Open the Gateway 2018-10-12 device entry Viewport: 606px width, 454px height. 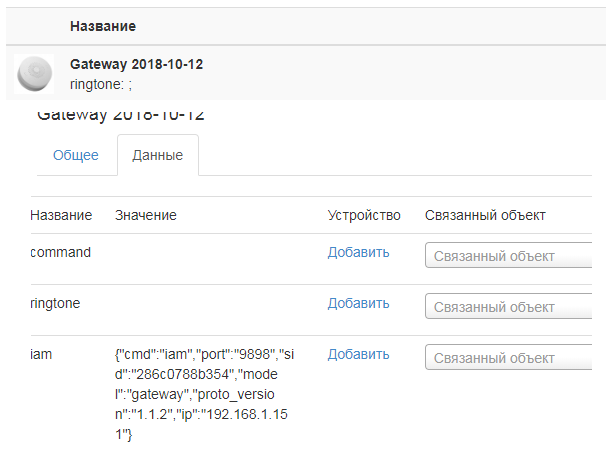tap(136, 64)
